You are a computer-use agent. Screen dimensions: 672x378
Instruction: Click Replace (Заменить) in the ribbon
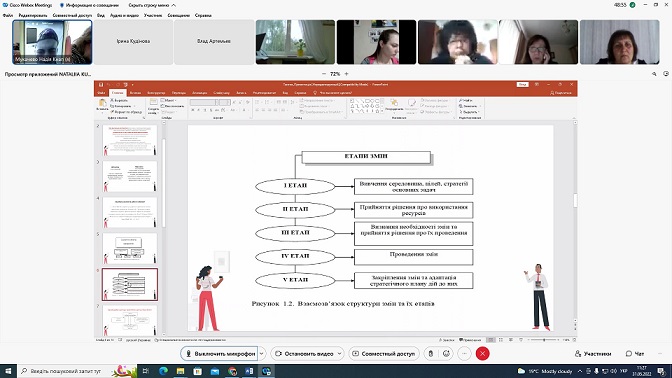click(x=468, y=106)
